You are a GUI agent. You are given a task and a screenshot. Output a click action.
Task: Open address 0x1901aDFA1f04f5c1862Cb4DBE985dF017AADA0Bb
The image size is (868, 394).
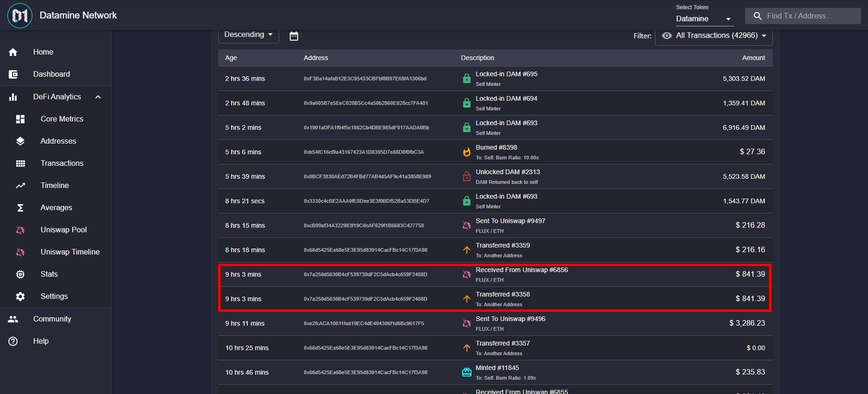(x=367, y=128)
